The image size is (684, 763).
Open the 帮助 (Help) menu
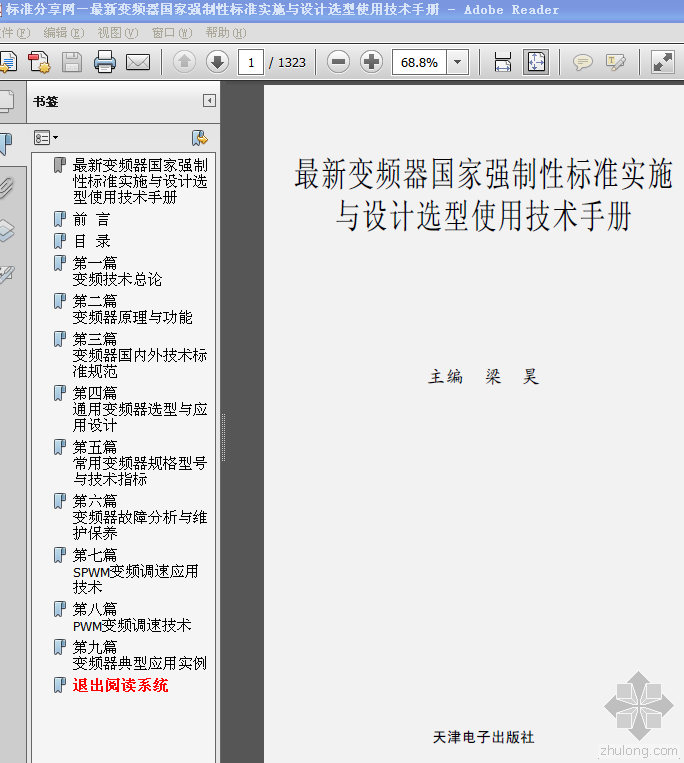point(224,33)
